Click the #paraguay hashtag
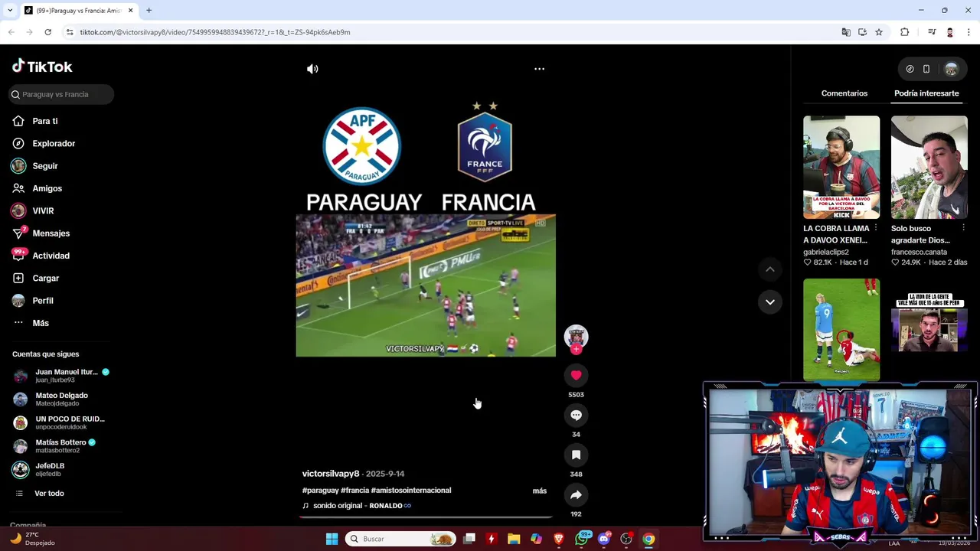The image size is (980, 551). (320, 491)
